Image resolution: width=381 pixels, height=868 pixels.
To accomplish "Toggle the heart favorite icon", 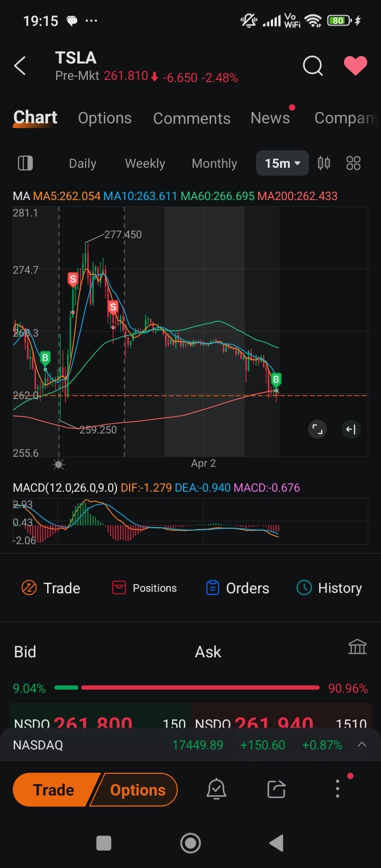I will click(356, 66).
